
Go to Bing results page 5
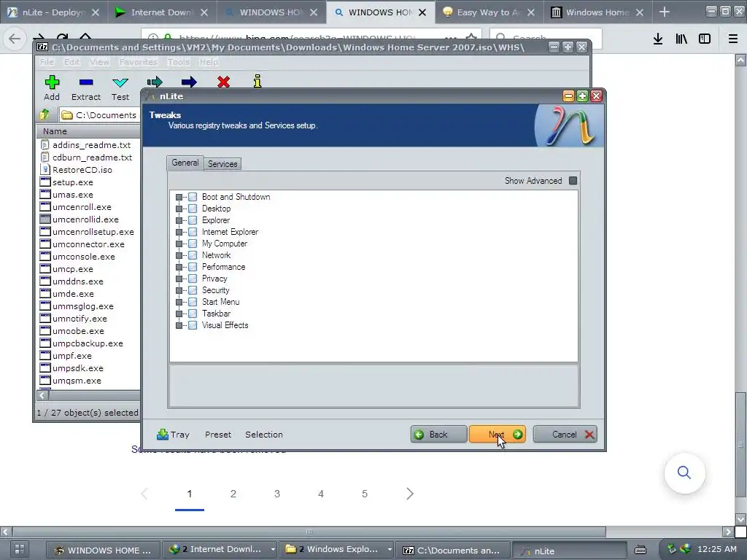[365, 494]
